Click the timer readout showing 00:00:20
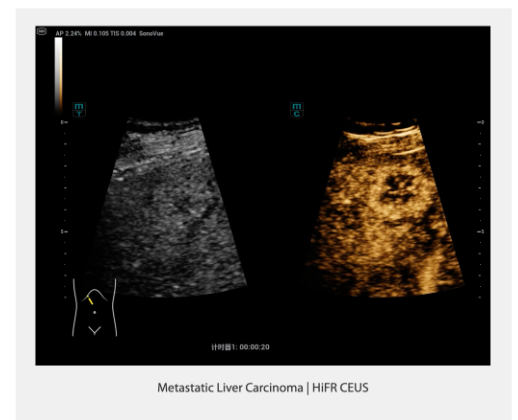 tap(240, 347)
